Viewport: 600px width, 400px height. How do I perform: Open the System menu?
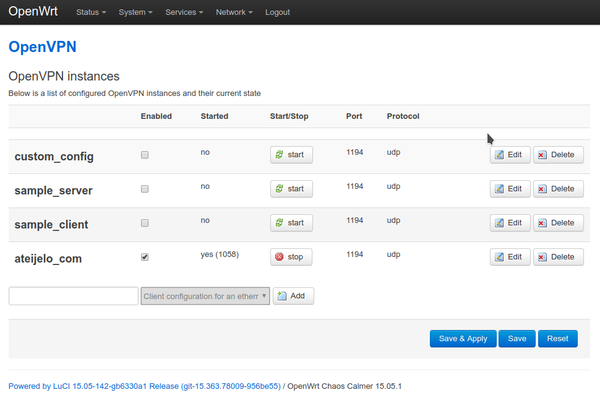point(135,12)
